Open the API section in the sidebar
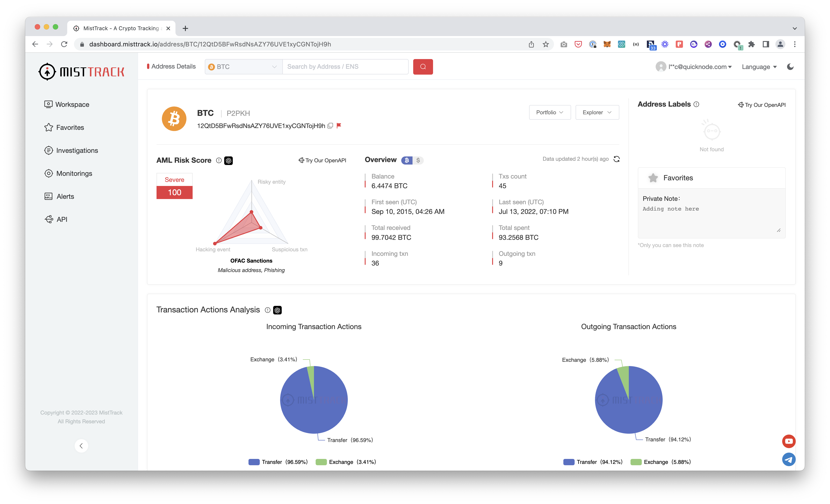830x504 pixels. [56, 219]
